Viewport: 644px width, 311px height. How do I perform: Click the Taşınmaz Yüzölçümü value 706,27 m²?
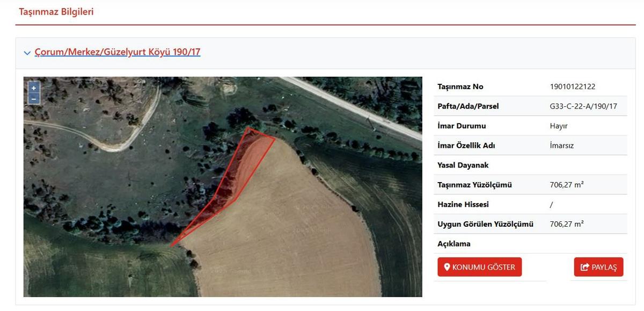567,185
